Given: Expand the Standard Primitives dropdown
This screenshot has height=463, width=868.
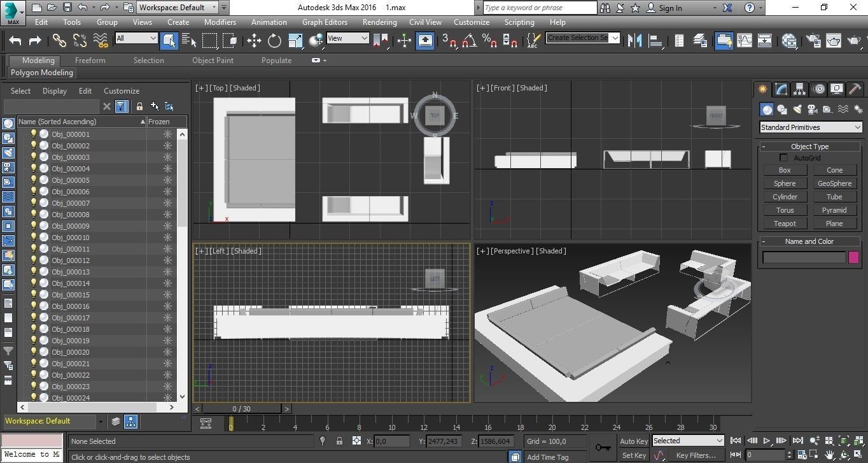Looking at the screenshot, I should pos(811,127).
